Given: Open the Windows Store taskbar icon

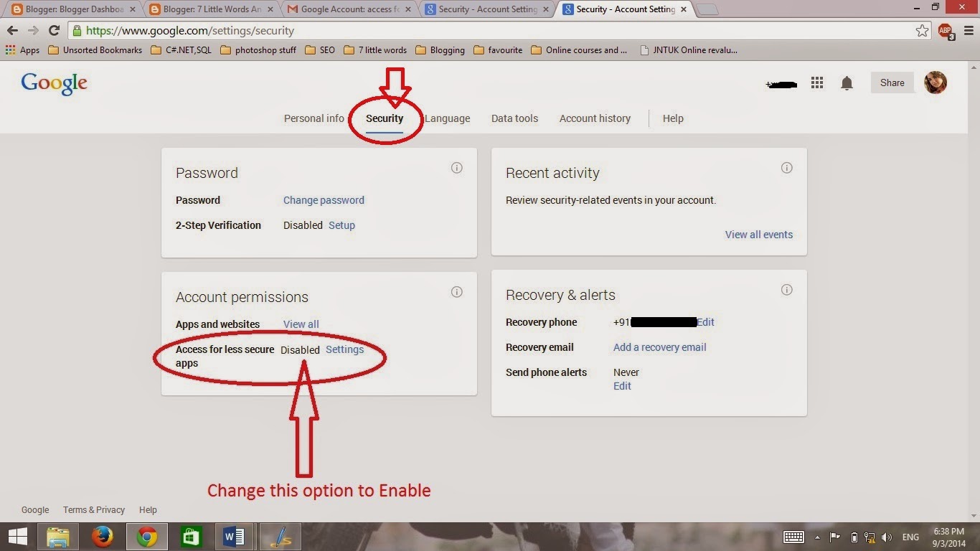Looking at the screenshot, I should coord(191,537).
